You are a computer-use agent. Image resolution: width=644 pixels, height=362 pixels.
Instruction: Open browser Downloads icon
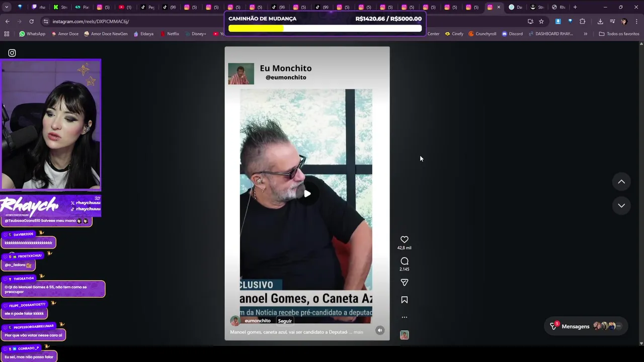(600, 22)
